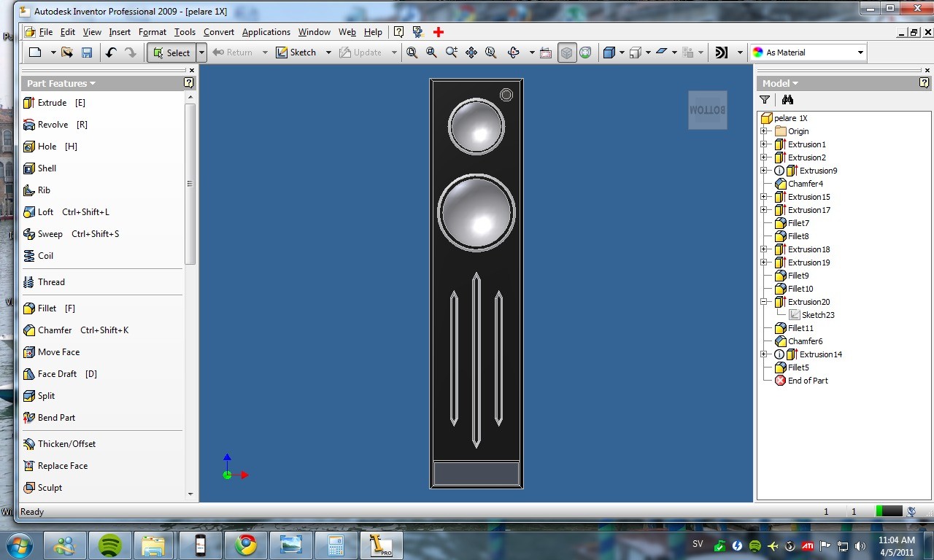Select the Fillet tool
Viewport: 934px width, 560px height.
tap(49, 308)
